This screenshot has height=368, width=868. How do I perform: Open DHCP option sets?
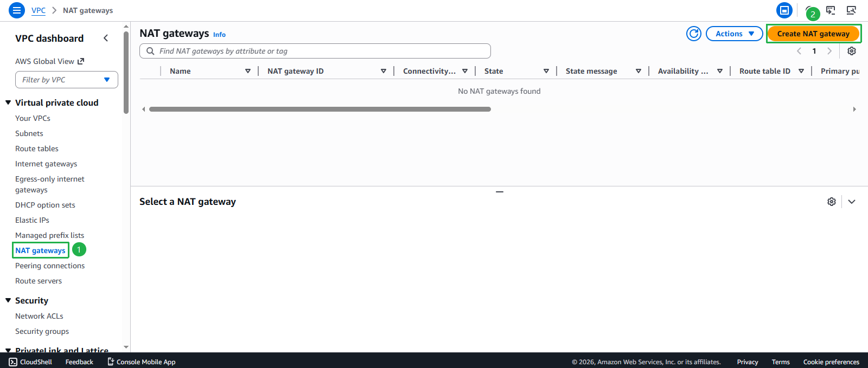tap(45, 205)
